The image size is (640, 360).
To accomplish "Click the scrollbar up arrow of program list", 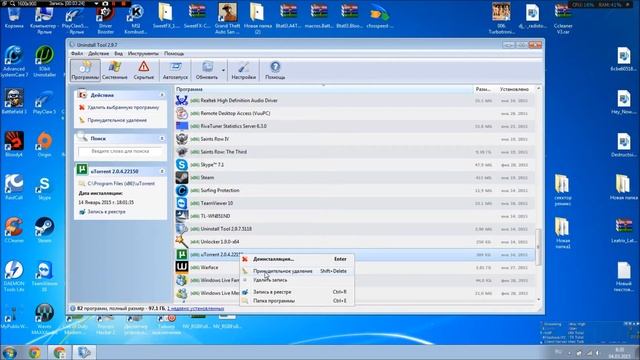I will click(539, 89).
